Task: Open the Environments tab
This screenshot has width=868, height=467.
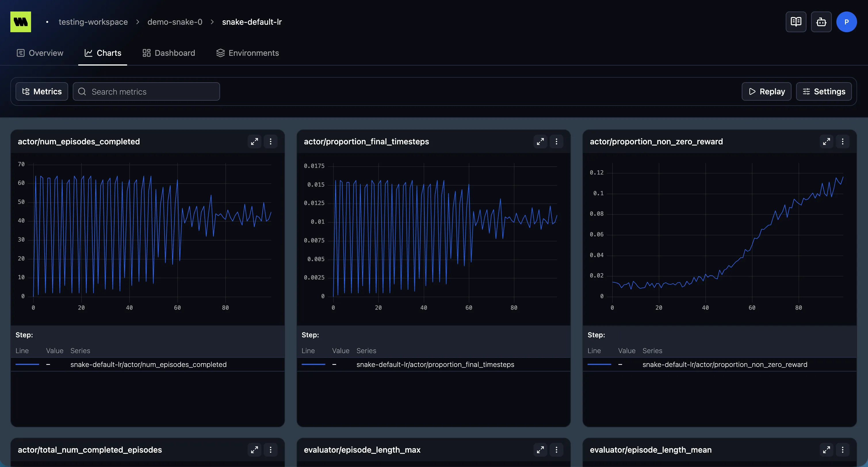Action: pos(247,53)
